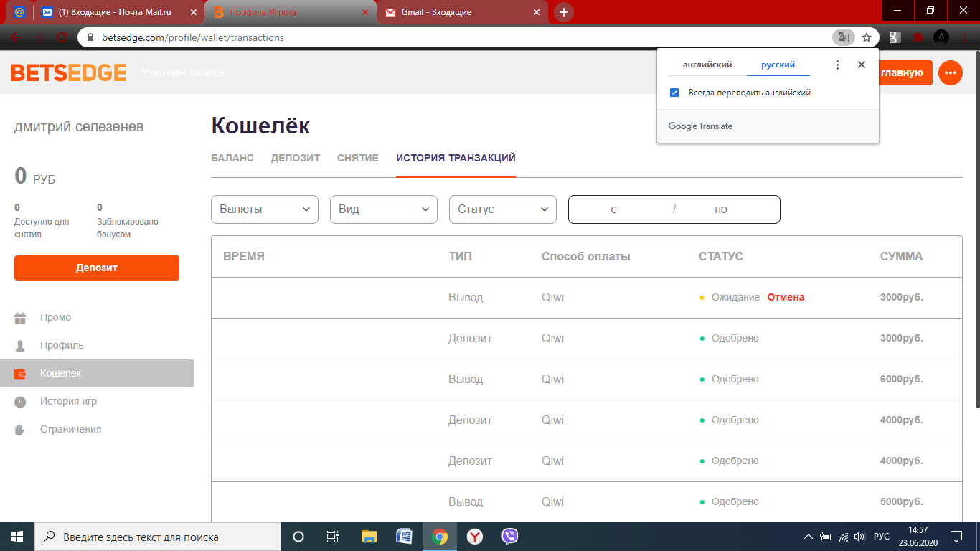Screen dimensions: 980x551
Task: Open Профиль from the sidebar icon
Action: (x=20, y=346)
